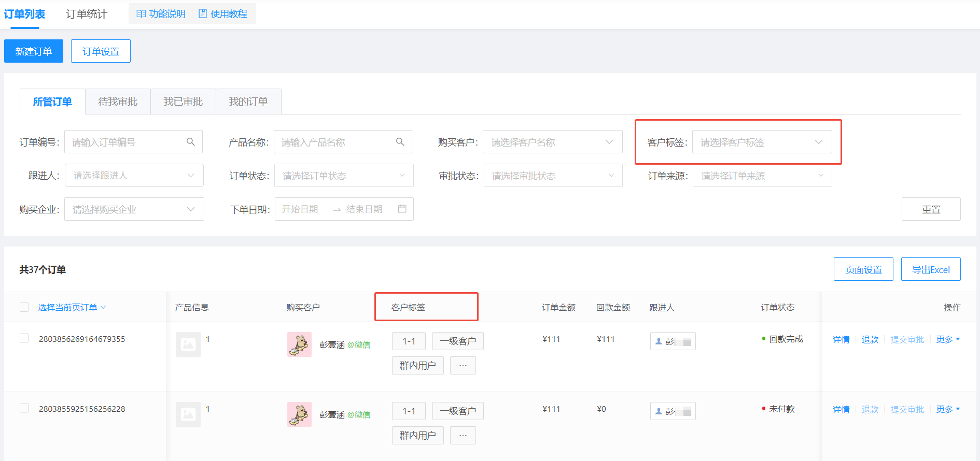Click the search icon in order number field
Screen dimensions: 980x461
click(190, 142)
